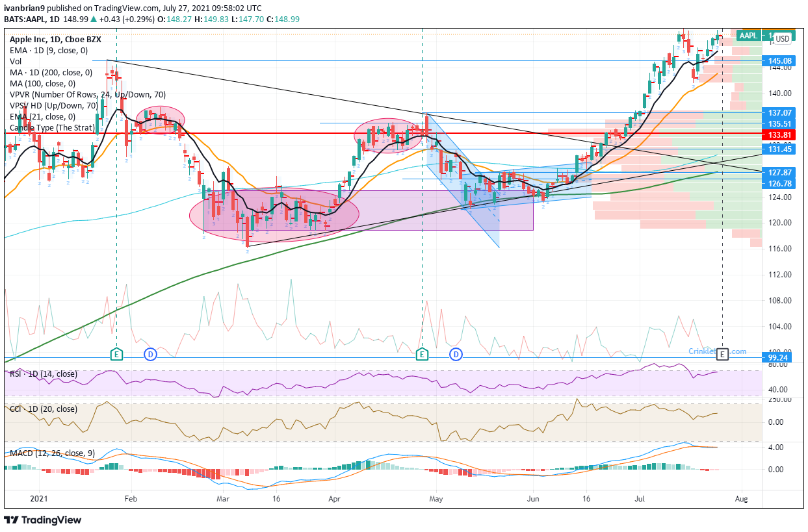
Task: Click the 40.00 RSI scale value
Action: tap(779, 390)
